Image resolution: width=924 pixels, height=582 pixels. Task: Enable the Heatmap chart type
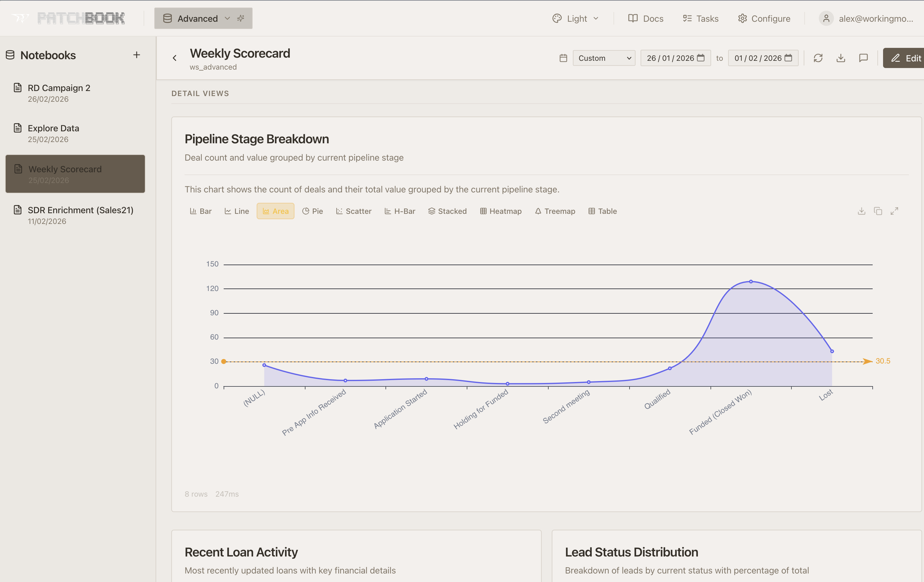coord(501,211)
